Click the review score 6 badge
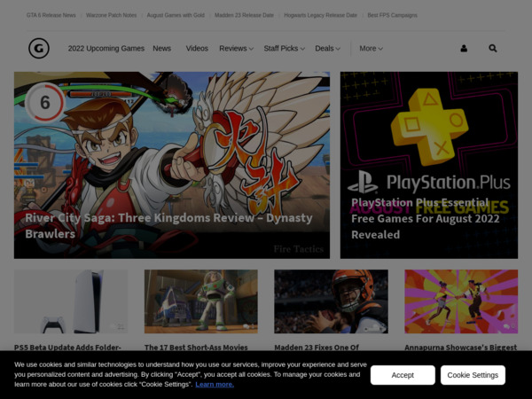This screenshot has width=532, height=399. 45,103
